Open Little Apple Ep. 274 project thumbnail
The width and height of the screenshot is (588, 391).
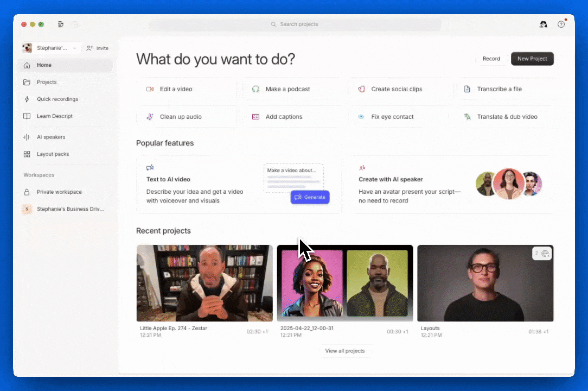(x=204, y=283)
